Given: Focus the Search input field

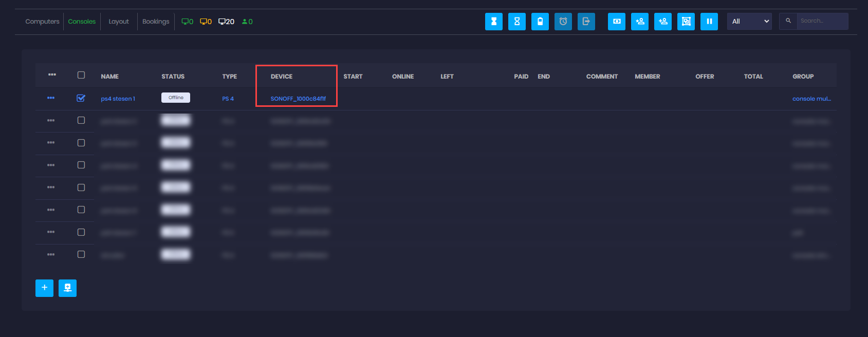Looking at the screenshot, I should click(821, 21).
